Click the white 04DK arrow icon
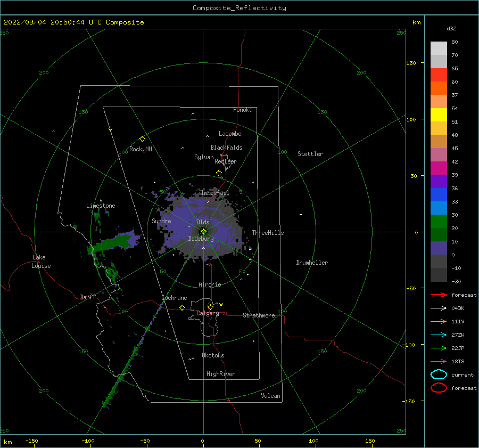 click(439, 308)
